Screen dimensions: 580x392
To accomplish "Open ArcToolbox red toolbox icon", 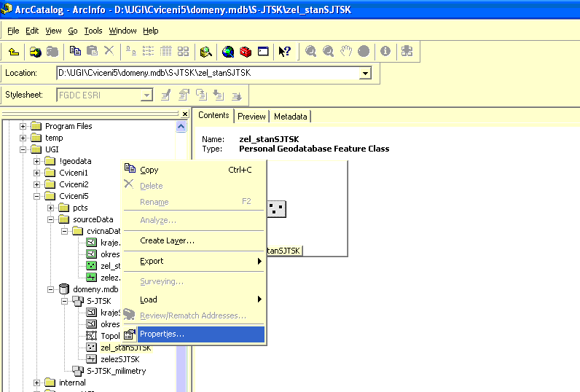I will tap(246, 52).
